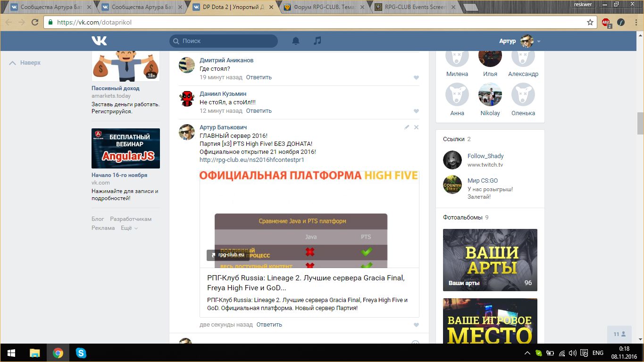Open the notifications bell
The width and height of the screenshot is (644, 362).
coord(296,41)
